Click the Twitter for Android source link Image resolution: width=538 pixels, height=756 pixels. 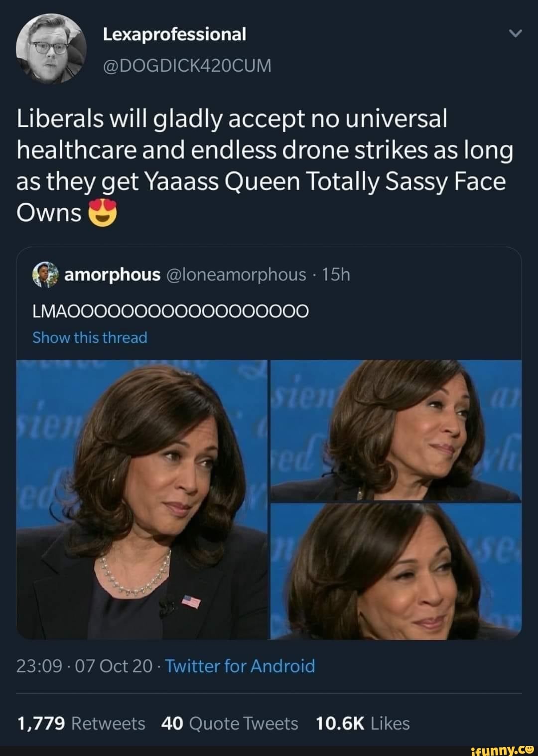pos(240,666)
